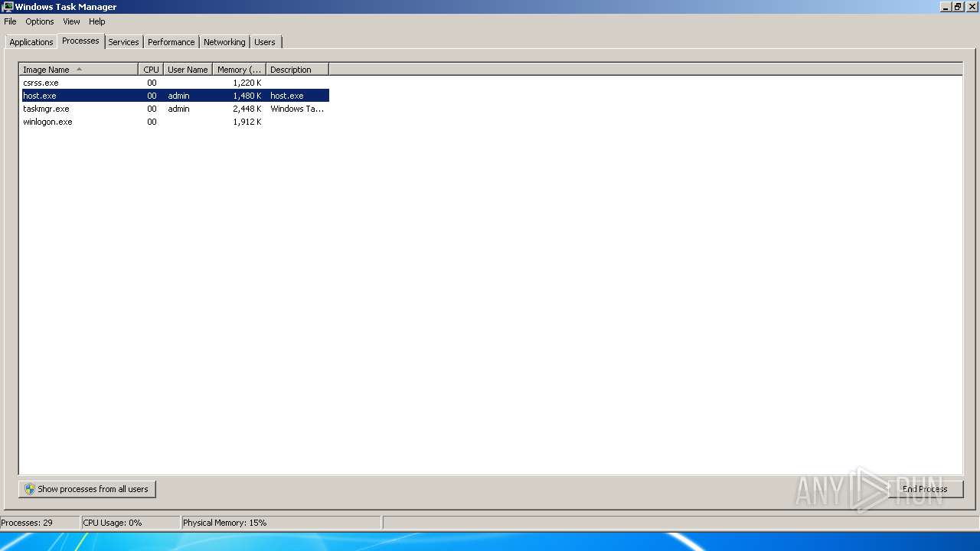Select the taskmgr.exe process row
This screenshot has height=551, width=980.
coord(175,109)
